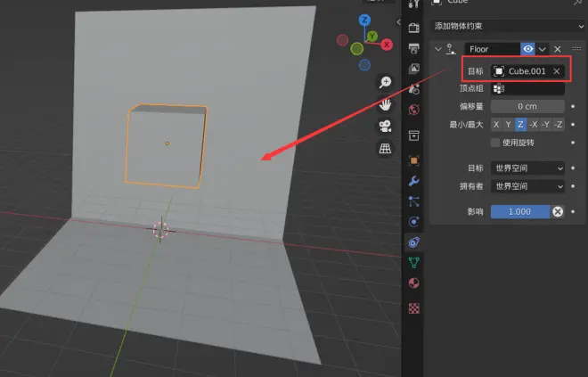The width and height of the screenshot is (588, 377).
Task: Animate 影响 property dot
Action: 573,212
